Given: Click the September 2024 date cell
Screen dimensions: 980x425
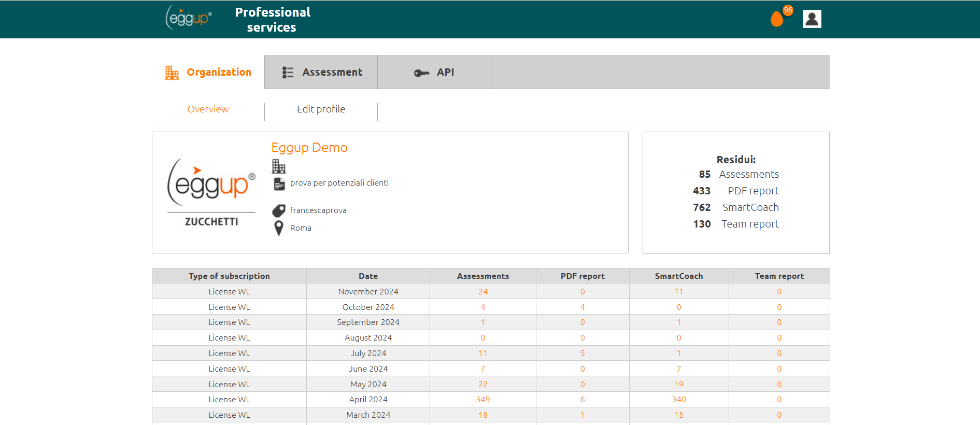Looking at the screenshot, I should coord(368,322).
